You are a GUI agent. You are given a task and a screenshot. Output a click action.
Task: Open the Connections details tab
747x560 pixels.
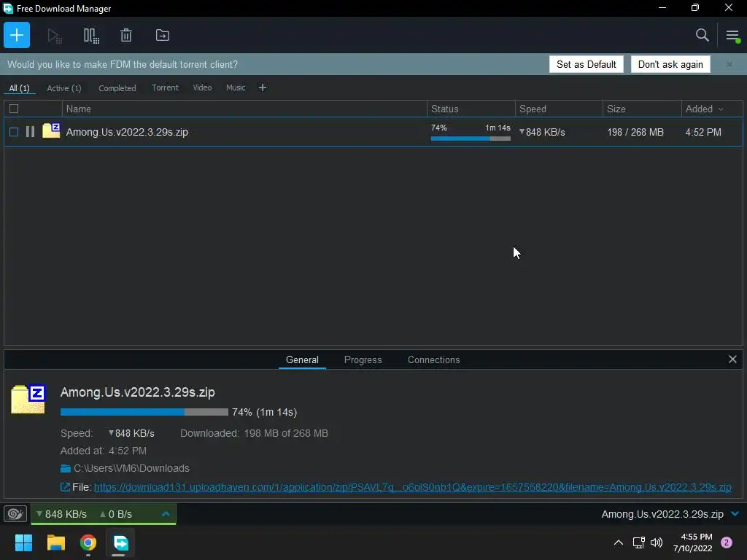pyautogui.click(x=433, y=360)
